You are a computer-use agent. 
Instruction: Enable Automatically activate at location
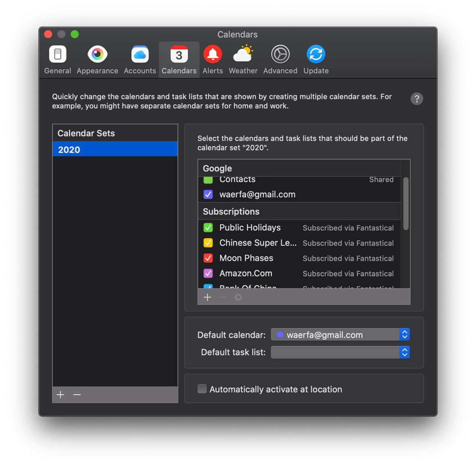[202, 388]
